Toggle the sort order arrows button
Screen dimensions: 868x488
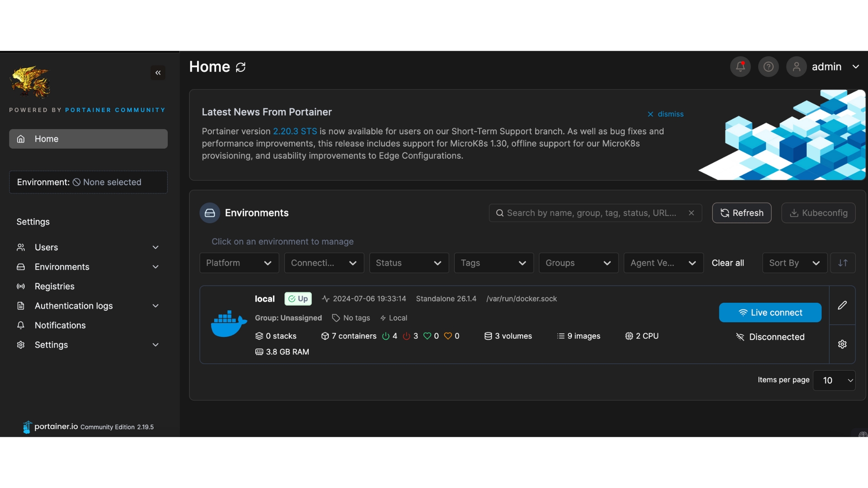843,263
